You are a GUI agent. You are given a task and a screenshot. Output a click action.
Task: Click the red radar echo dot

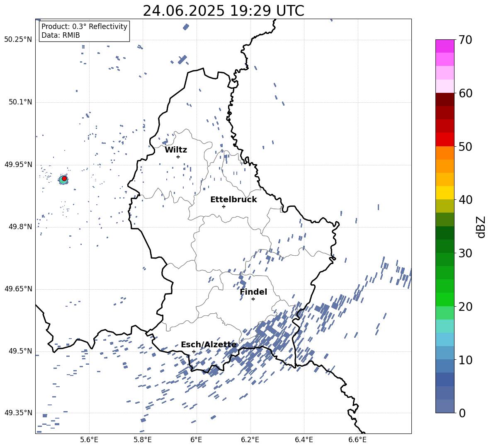(x=64, y=179)
